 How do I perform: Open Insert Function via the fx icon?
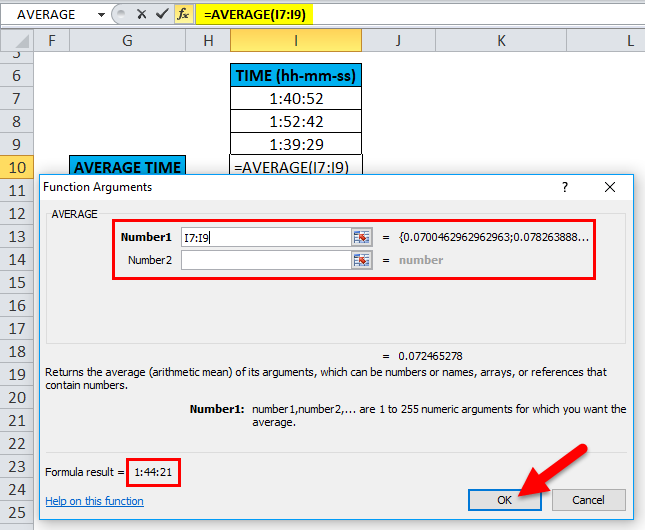pyautogui.click(x=183, y=14)
